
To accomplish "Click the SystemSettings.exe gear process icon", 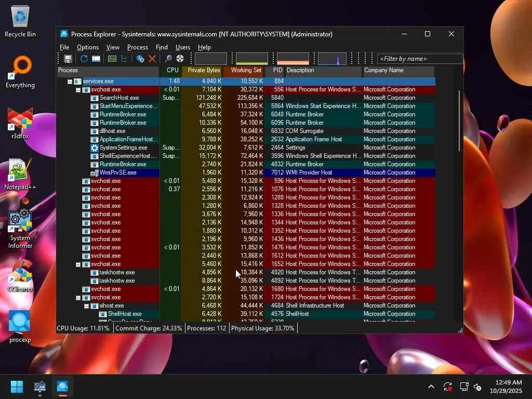I will click(95, 148).
